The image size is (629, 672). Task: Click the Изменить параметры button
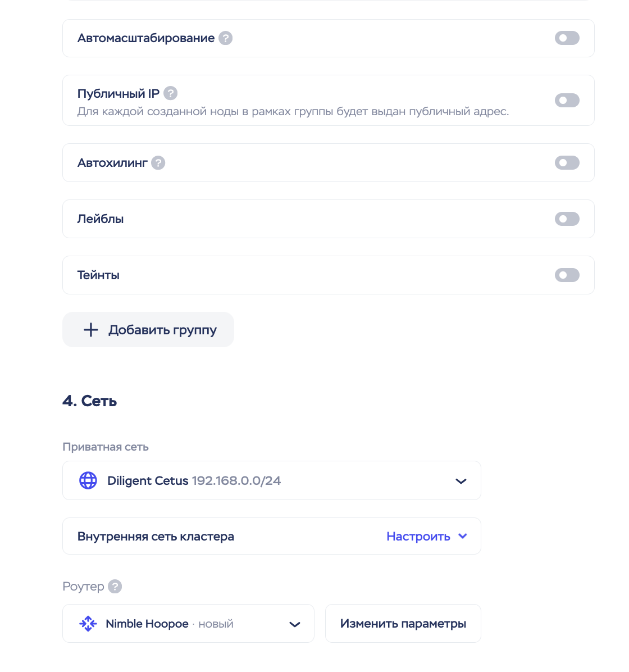[403, 624]
